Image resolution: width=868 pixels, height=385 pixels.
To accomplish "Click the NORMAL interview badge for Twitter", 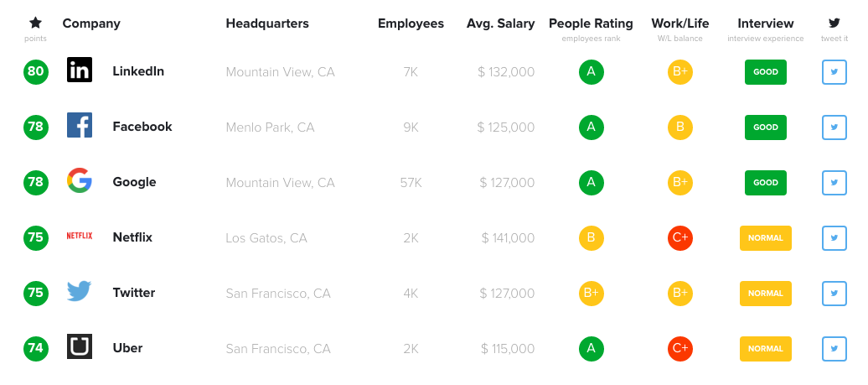I will [x=766, y=294].
